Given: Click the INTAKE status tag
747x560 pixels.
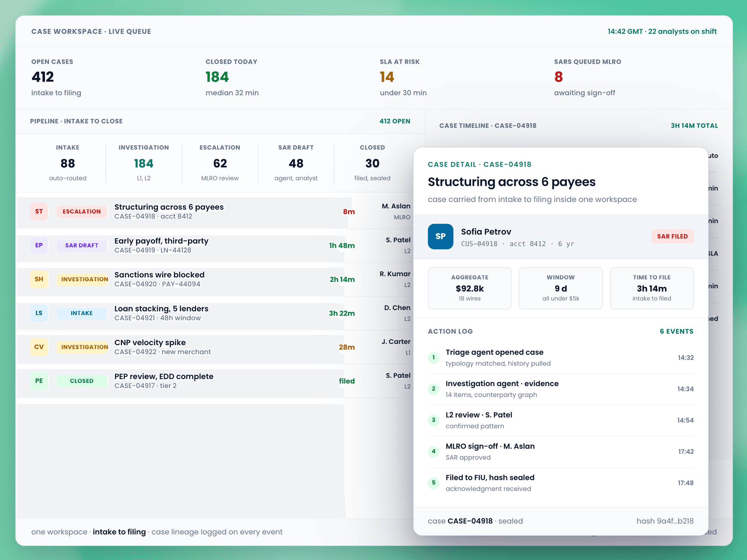Looking at the screenshot, I should click(82, 313).
